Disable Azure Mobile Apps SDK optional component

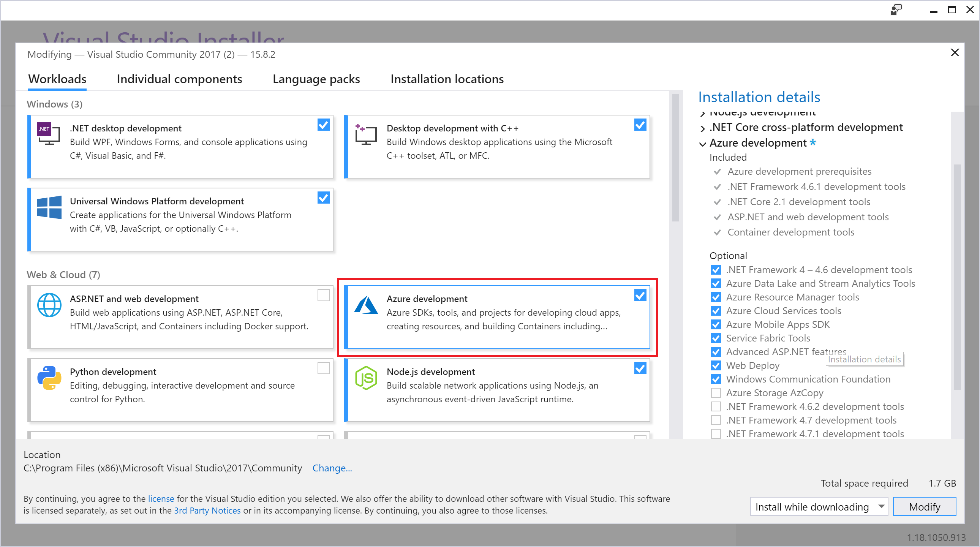coord(716,324)
